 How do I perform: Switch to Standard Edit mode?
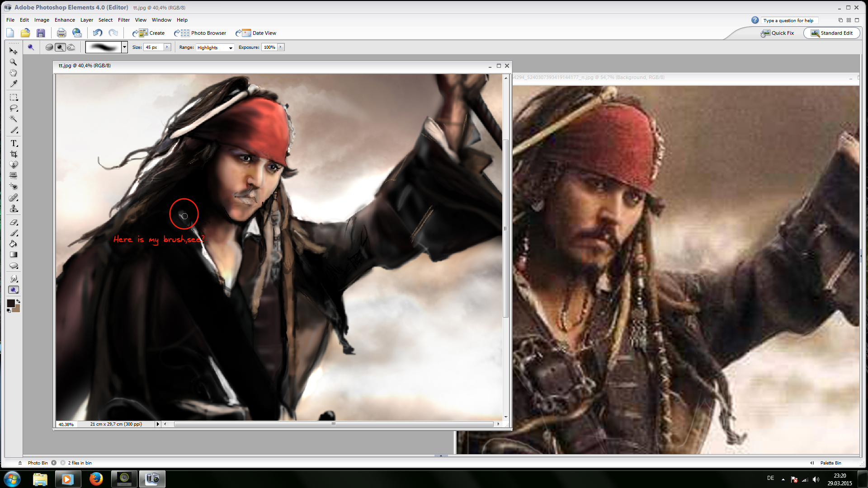(832, 33)
